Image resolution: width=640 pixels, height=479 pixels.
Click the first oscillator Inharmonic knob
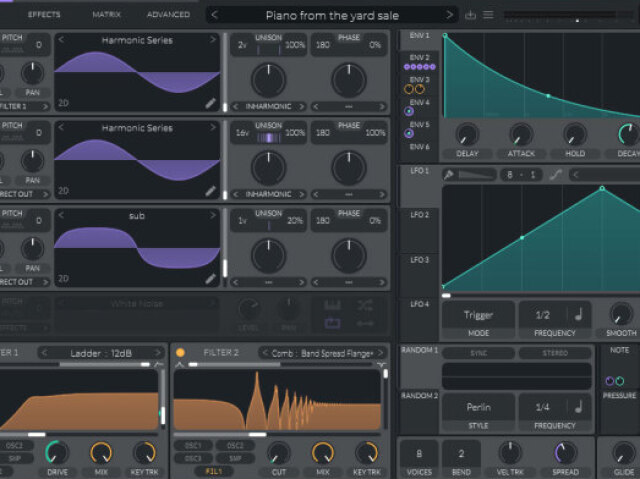coord(268,80)
